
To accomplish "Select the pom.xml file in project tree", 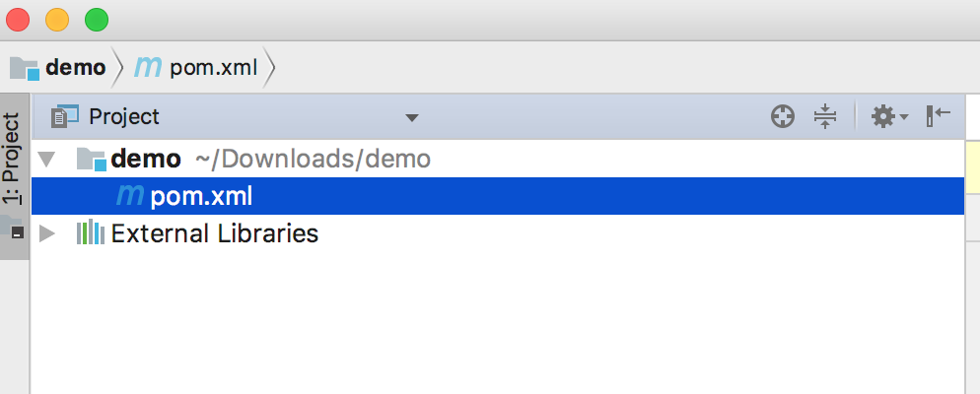I will pyautogui.click(x=201, y=196).
